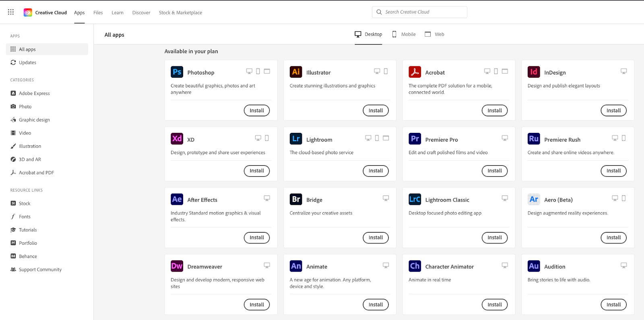
Task: Select All apps in sidebar
Action: [47, 49]
